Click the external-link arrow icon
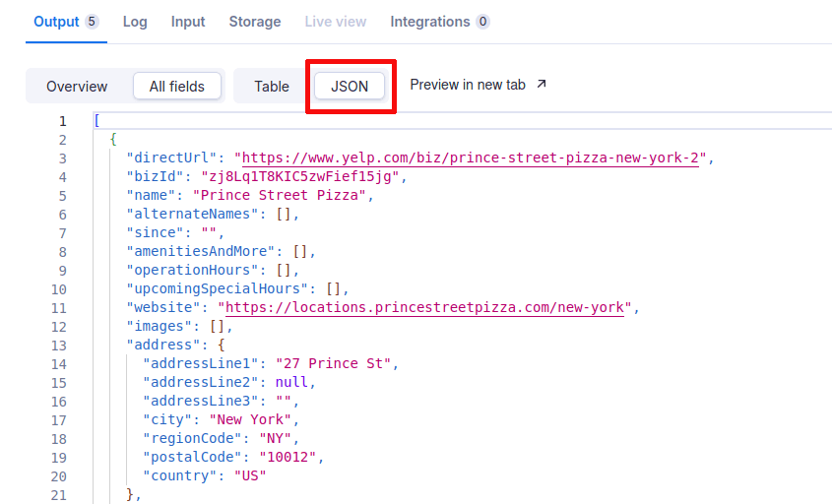 point(542,85)
